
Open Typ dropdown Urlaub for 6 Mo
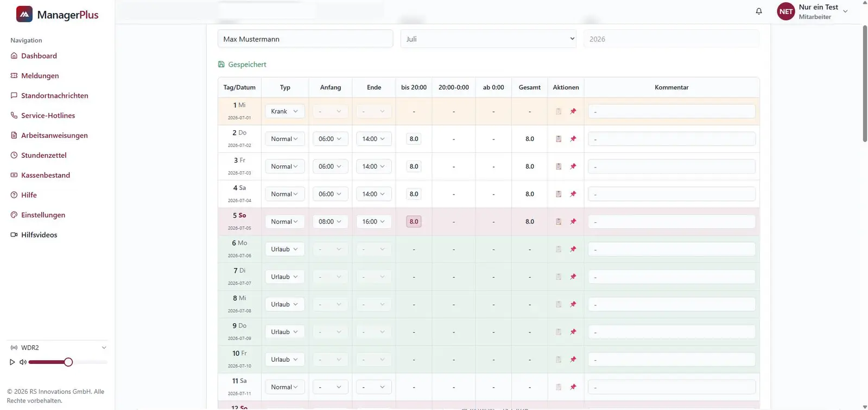click(285, 249)
